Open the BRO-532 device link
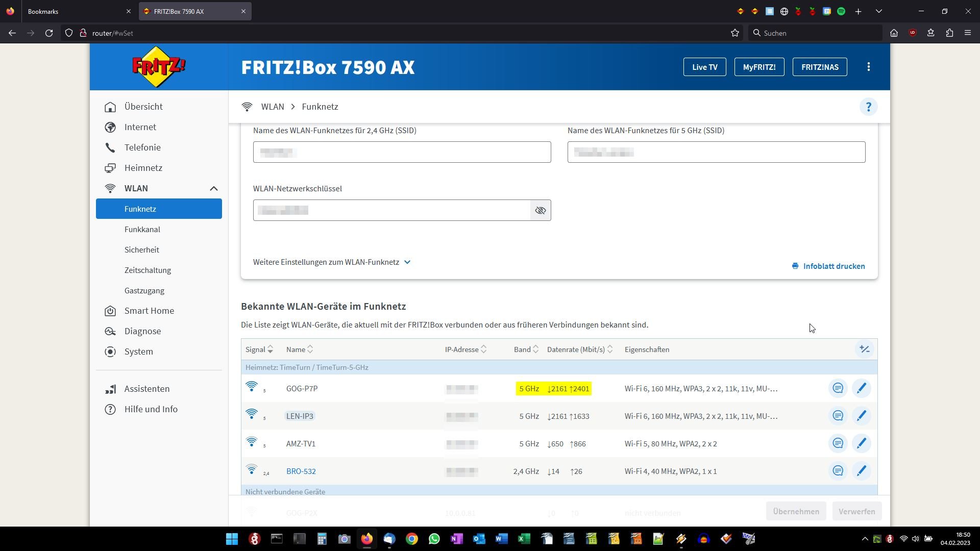 (x=301, y=471)
